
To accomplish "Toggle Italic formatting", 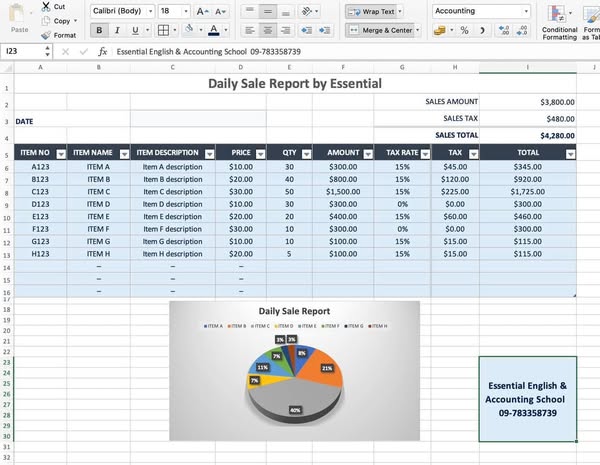I will click(x=118, y=31).
